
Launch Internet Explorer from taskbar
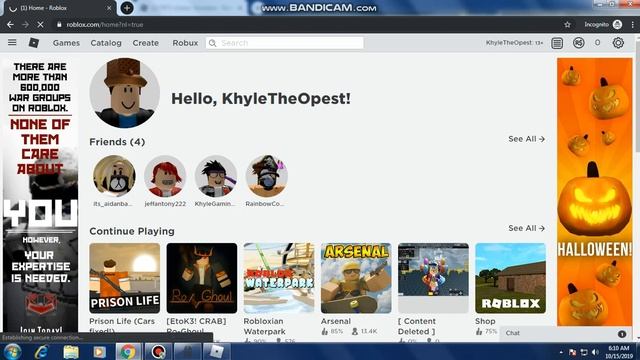pos(41,352)
